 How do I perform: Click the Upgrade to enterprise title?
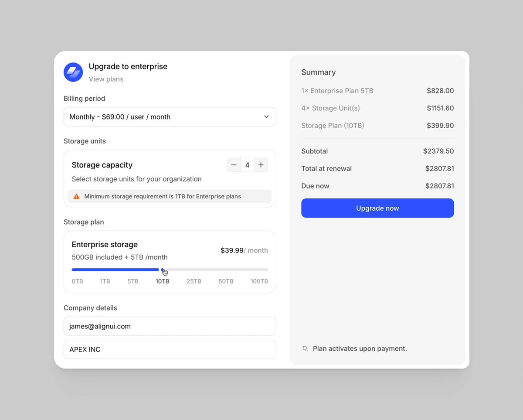128,66
